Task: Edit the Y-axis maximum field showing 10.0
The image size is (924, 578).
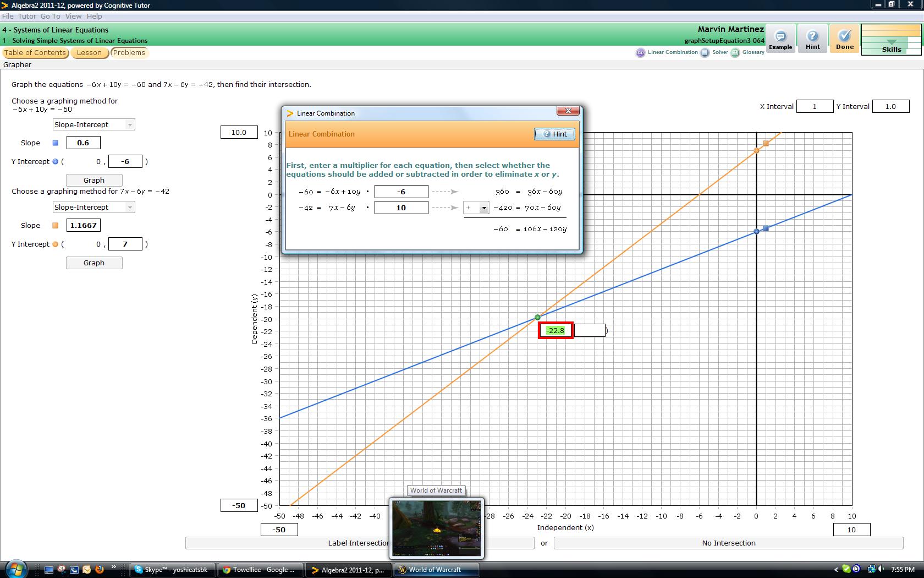Action: point(239,132)
